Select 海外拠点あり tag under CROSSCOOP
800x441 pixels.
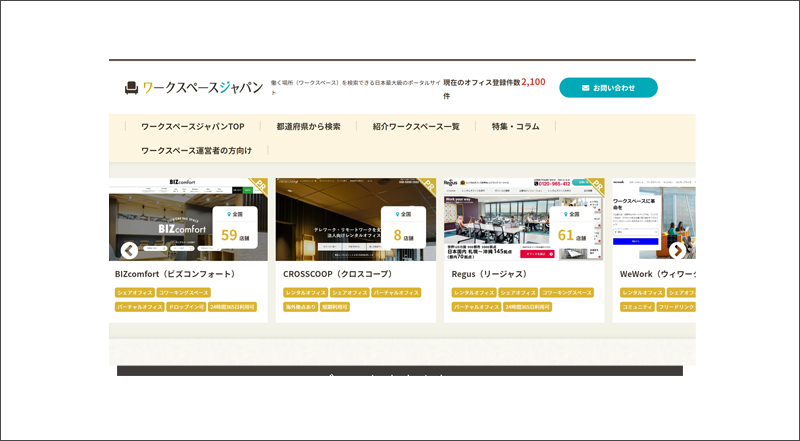[x=301, y=307]
